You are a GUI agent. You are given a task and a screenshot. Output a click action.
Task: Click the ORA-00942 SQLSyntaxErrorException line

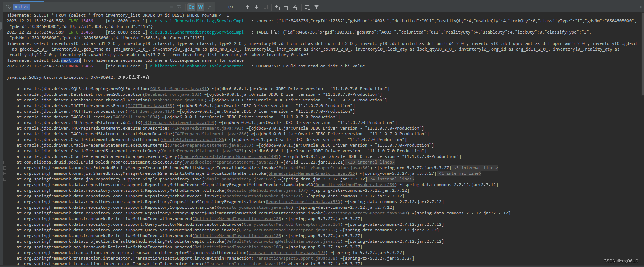click(78, 77)
